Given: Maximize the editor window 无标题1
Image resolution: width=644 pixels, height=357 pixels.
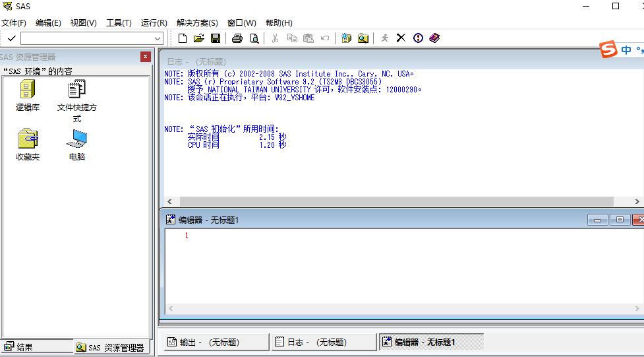Looking at the screenshot, I should coord(620,220).
